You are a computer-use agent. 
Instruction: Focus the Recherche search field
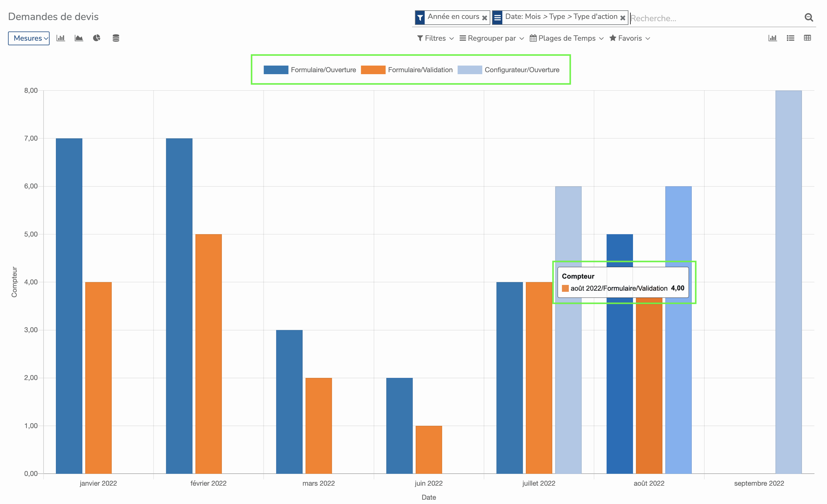(x=715, y=18)
